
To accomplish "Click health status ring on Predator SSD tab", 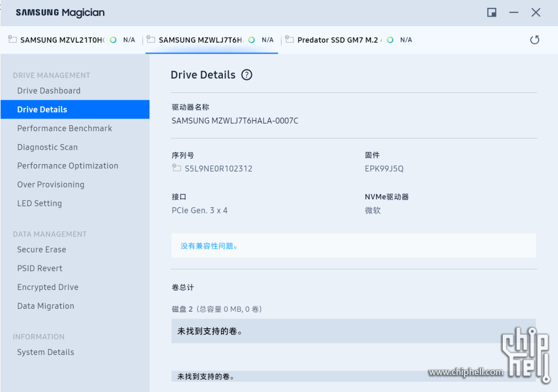I will pos(390,40).
